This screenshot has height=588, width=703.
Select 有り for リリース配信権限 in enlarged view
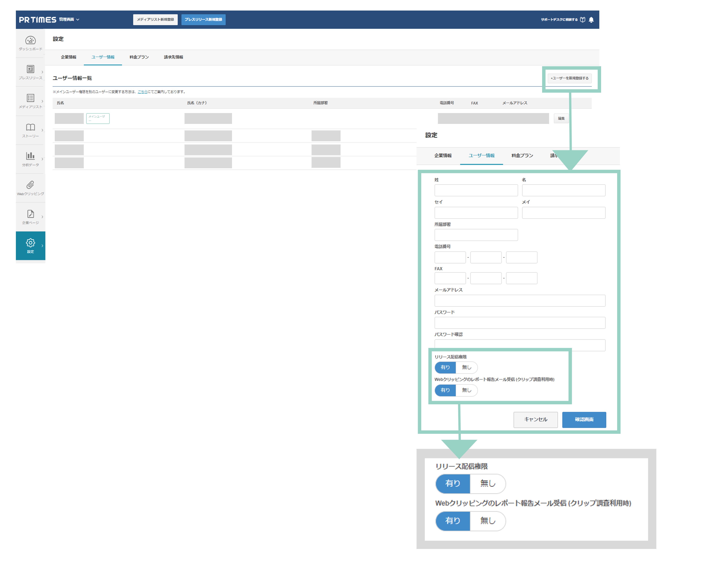point(453,484)
